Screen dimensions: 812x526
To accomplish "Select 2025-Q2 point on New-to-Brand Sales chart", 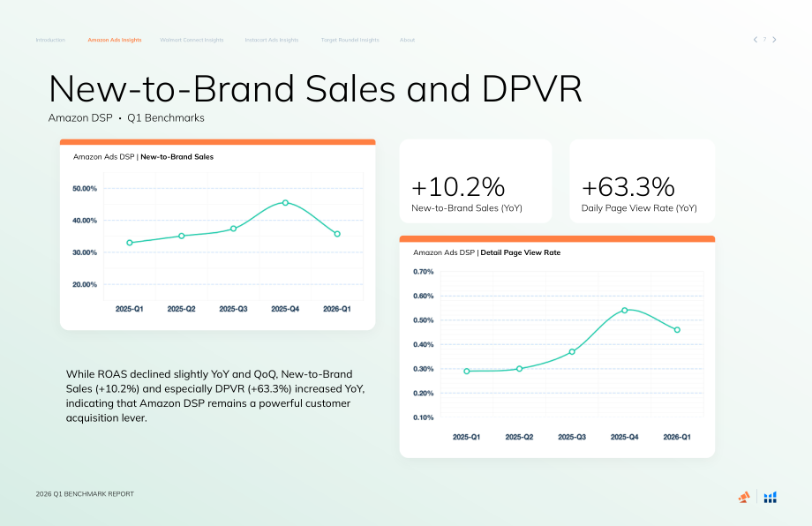I will click(181, 236).
